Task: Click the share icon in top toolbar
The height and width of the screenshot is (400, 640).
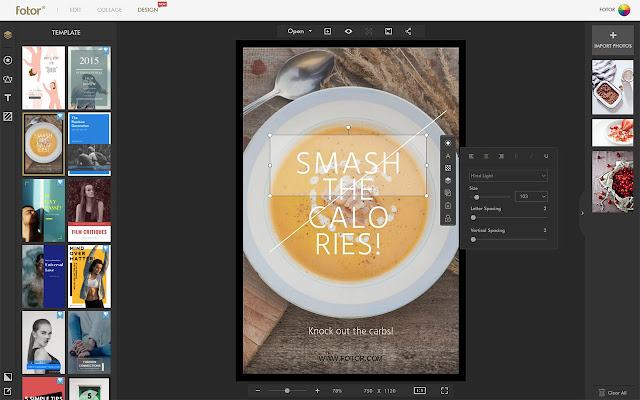Action: [408, 31]
